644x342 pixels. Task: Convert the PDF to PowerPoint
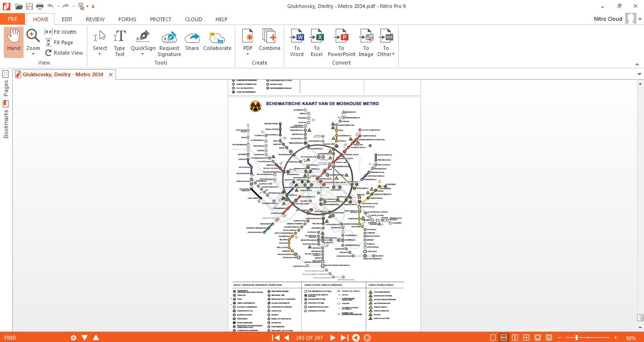click(x=341, y=43)
